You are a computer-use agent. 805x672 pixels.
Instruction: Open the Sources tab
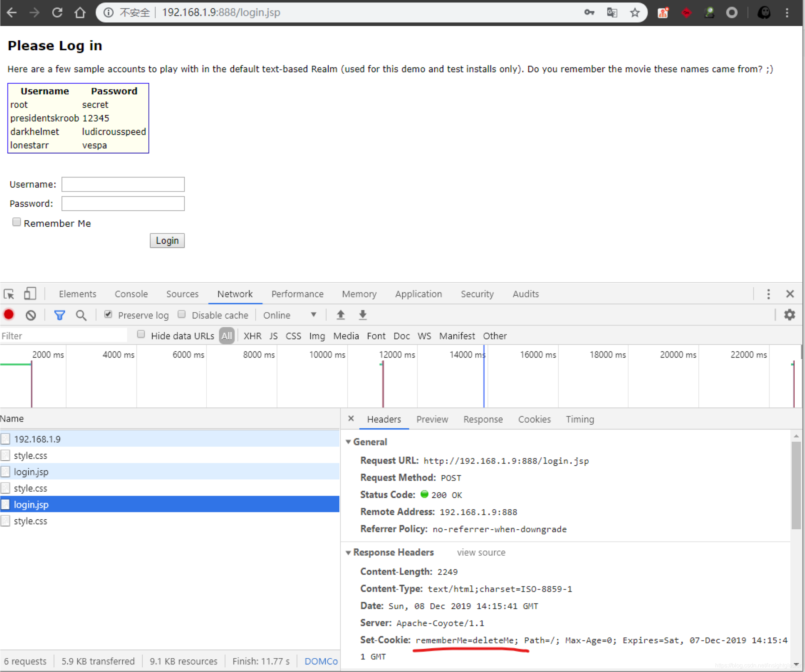[x=183, y=294]
